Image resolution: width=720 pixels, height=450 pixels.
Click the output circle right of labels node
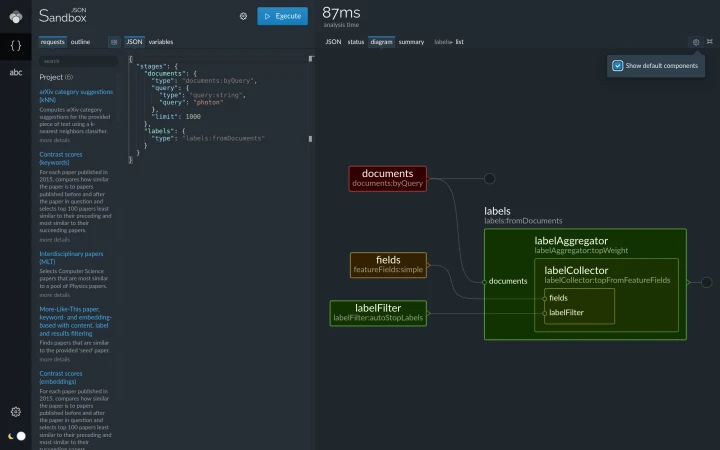[707, 282]
